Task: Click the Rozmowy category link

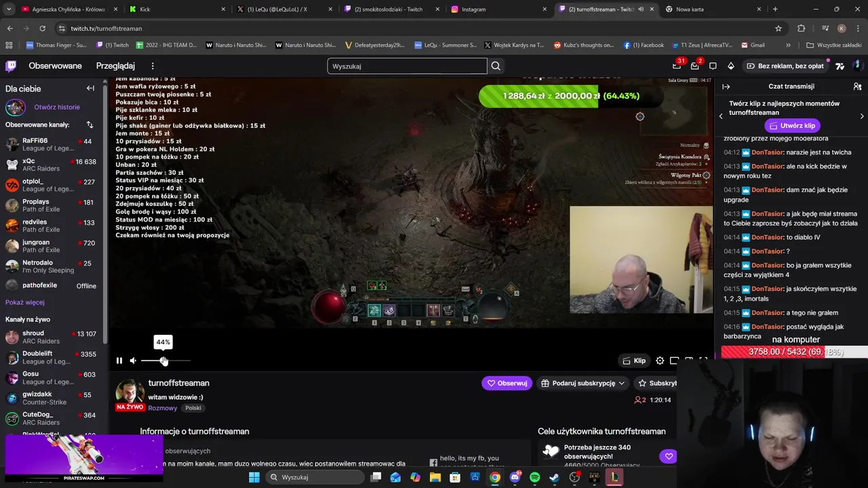Action: click(x=163, y=408)
